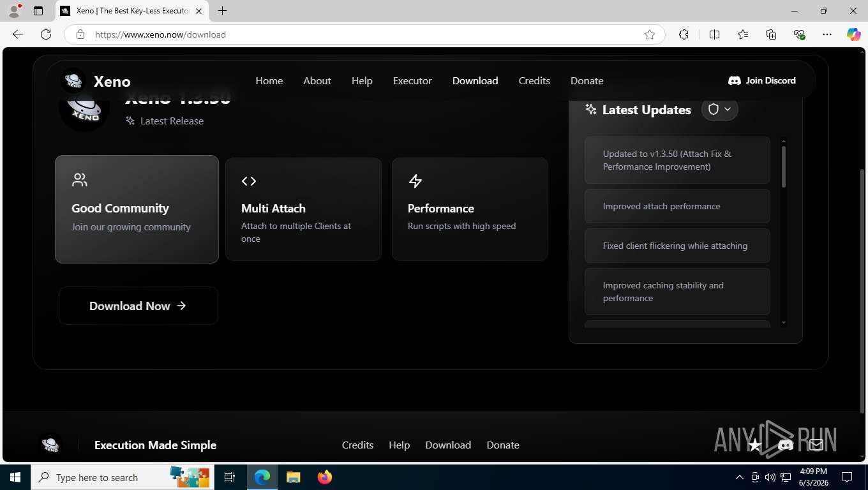Select the Performance card
Viewport: 868px width, 490px height.
[x=470, y=209]
